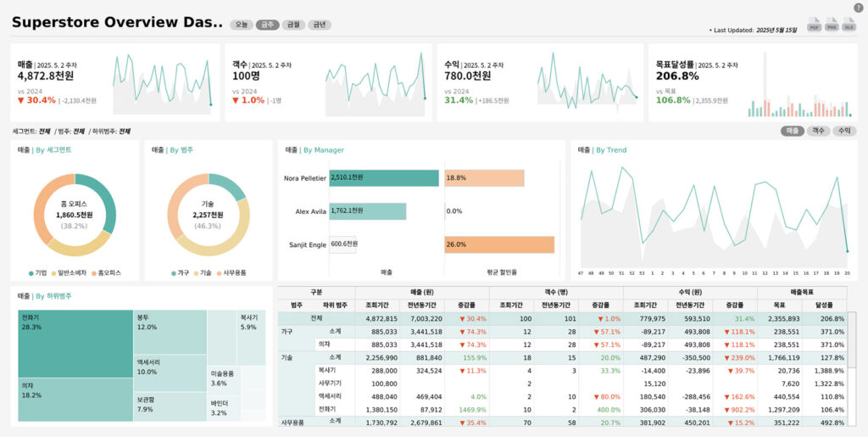Export dashboard using the PDF icon

point(814,25)
